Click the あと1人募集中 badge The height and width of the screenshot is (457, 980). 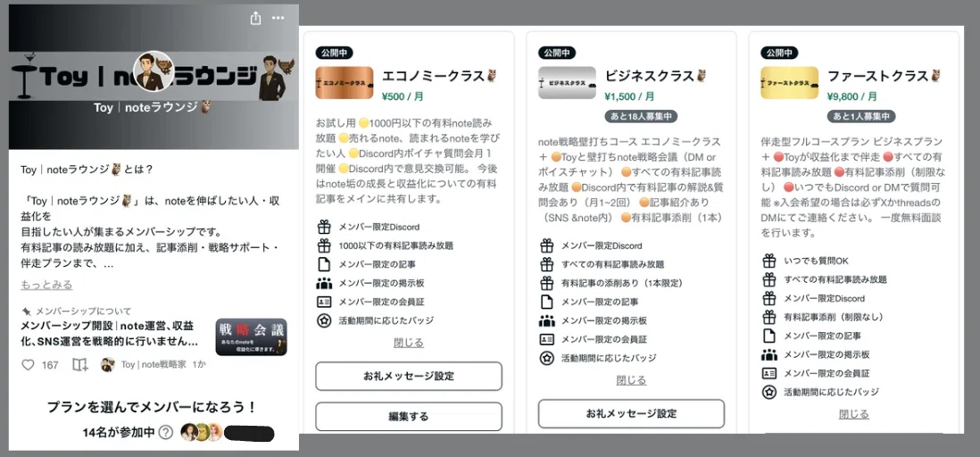coord(861,116)
